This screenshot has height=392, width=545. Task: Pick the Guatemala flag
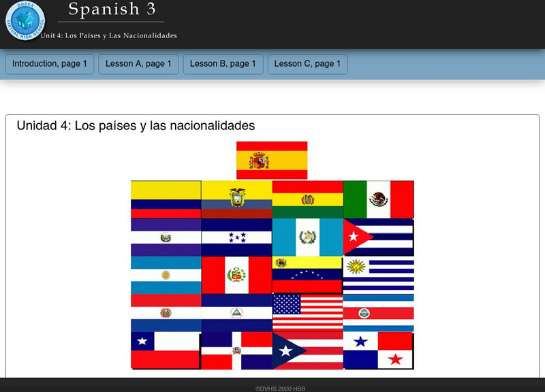coord(308,237)
